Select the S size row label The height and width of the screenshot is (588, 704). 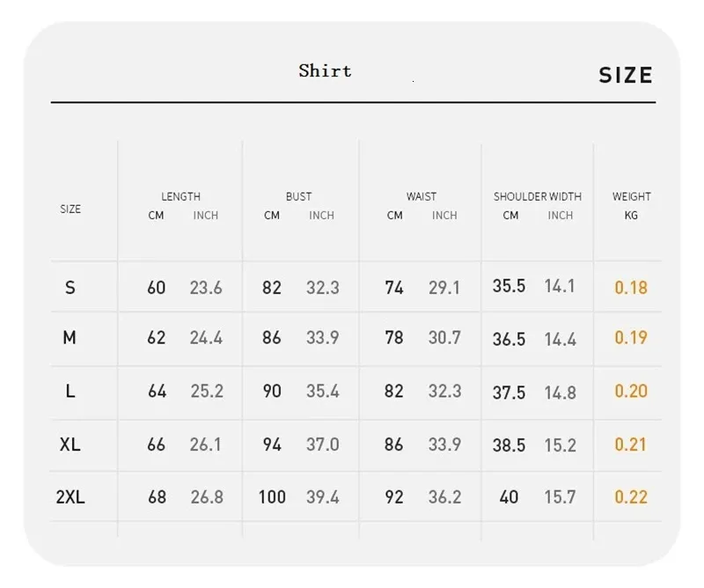tap(70, 288)
